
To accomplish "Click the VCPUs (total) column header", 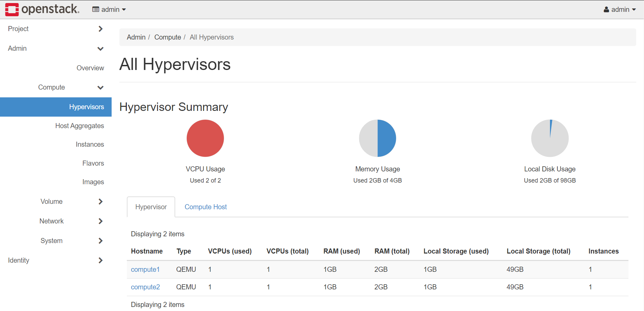I will coord(287,251).
